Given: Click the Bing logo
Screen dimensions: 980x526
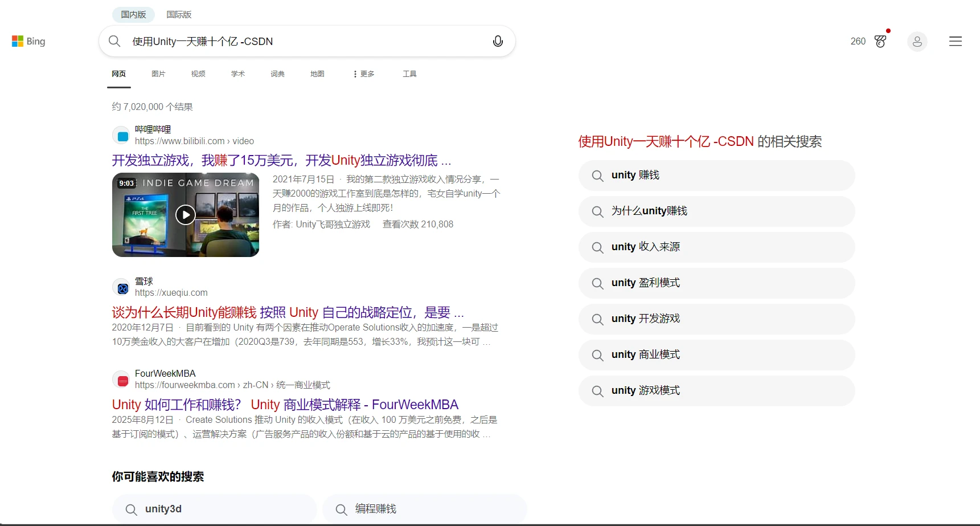Looking at the screenshot, I should click(x=28, y=41).
